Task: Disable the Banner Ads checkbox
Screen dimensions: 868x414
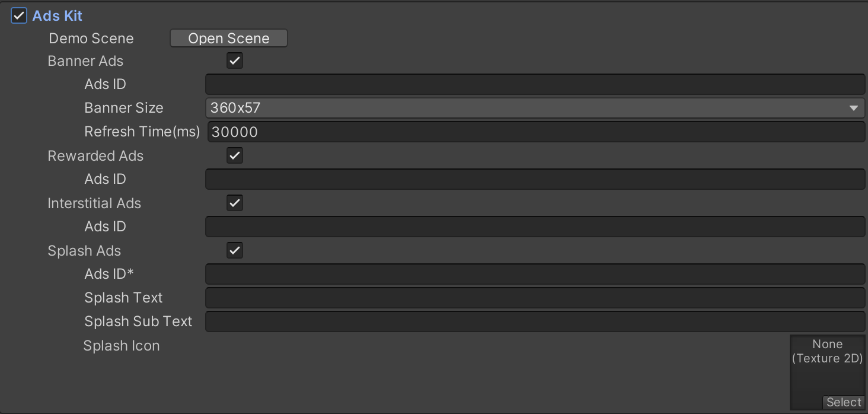Action: point(235,60)
